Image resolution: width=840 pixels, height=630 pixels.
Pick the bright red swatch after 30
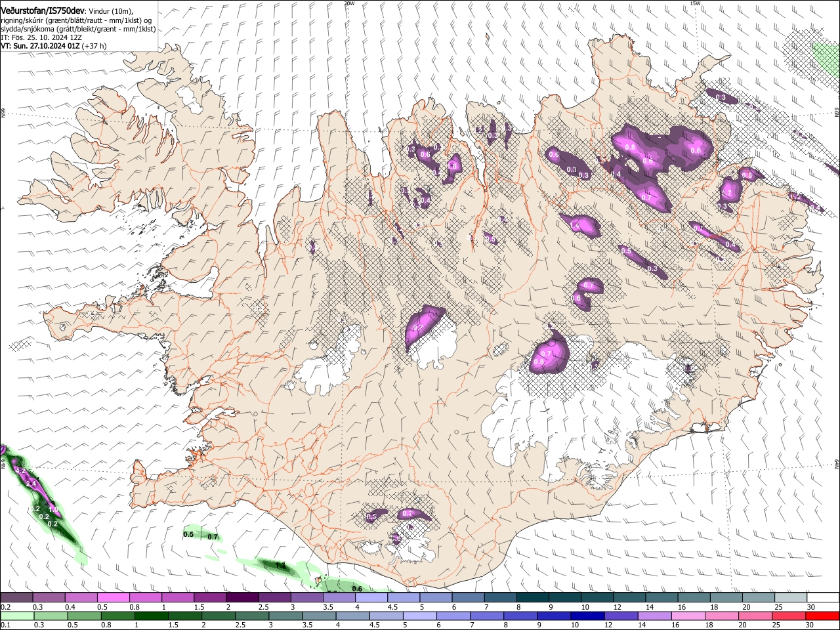[x=822, y=616]
